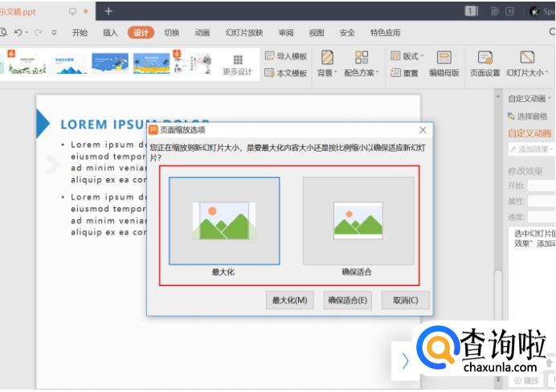556x392 pixels.
Task: Expand the 自定义动画 panel dropdown
Action: click(550, 99)
